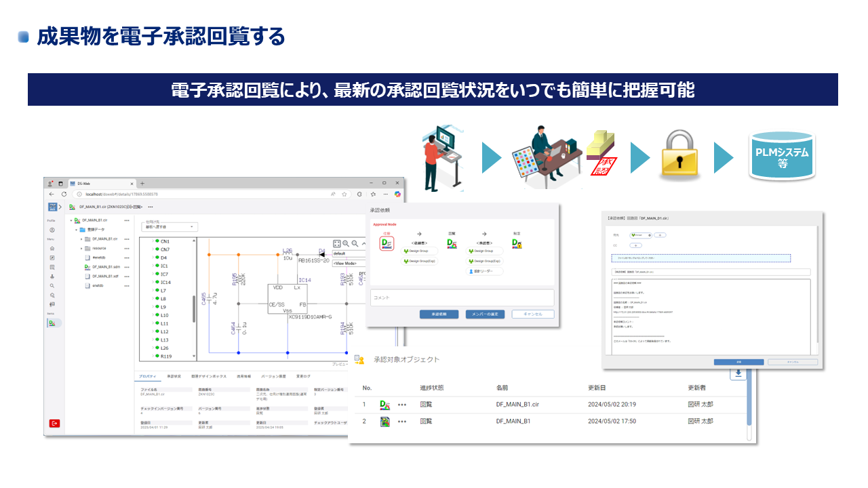Viewport: 868px width, 488px height.
Task: Open three-dot menu for resource folder
Action: click(126, 248)
